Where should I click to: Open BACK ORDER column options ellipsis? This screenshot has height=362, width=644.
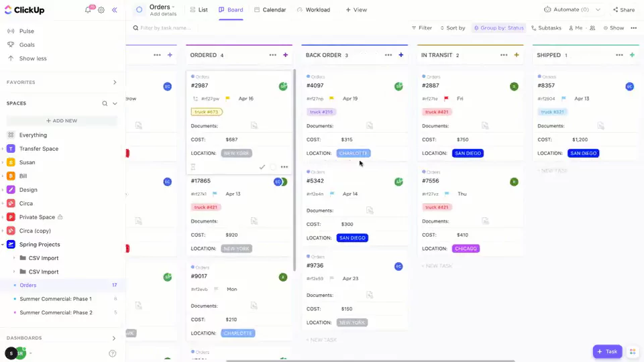pos(388,55)
